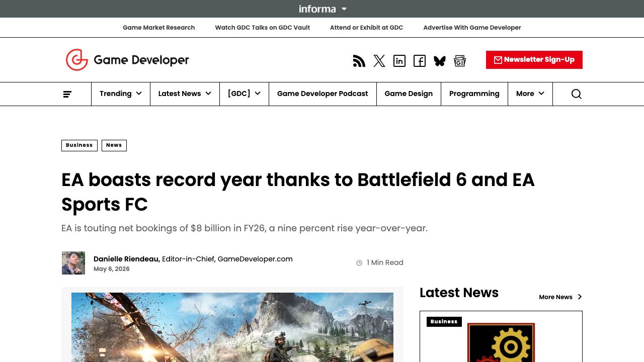Click the article headline about EA record year
The height and width of the screenshot is (362, 644).
coord(298,192)
